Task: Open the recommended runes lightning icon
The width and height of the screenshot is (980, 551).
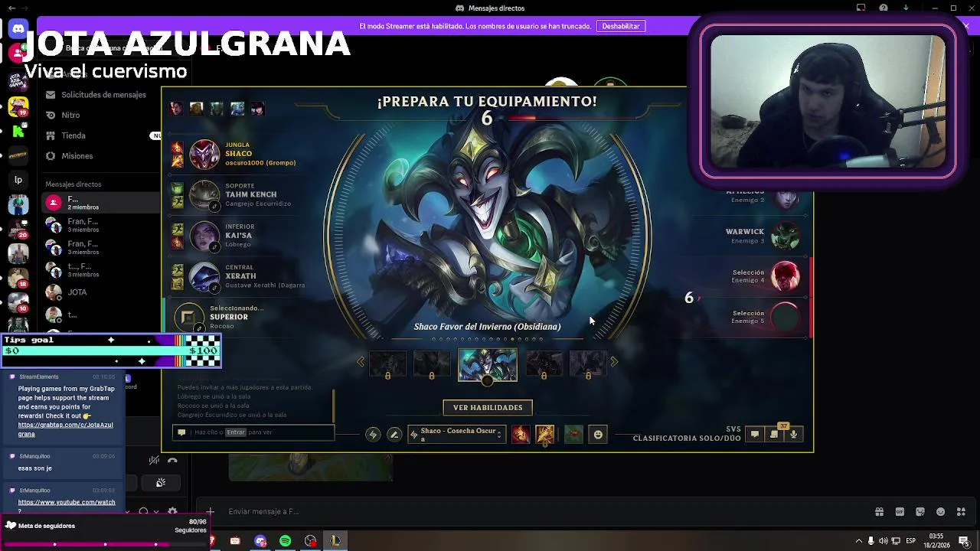Action: coord(373,435)
